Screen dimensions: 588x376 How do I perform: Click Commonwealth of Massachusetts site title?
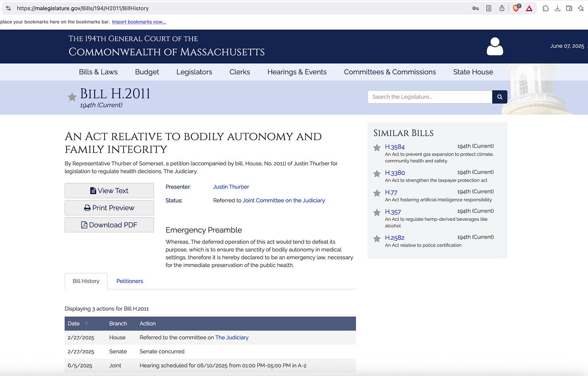[x=166, y=52]
